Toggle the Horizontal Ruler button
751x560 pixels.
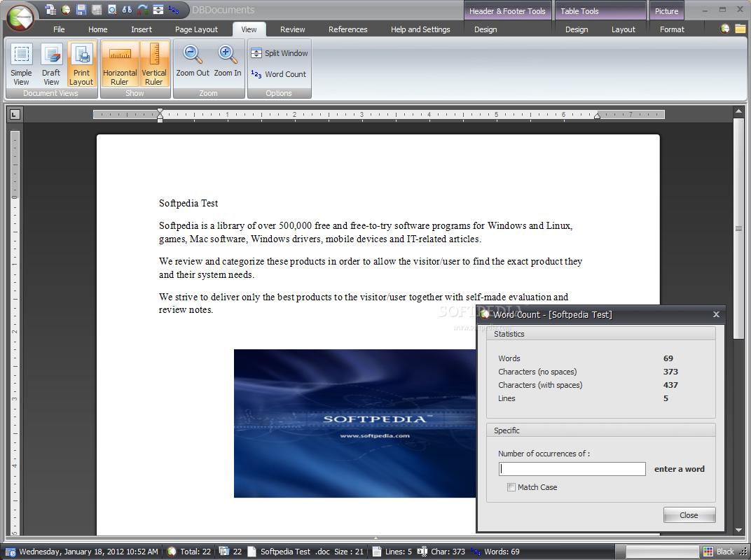click(x=120, y=64)
